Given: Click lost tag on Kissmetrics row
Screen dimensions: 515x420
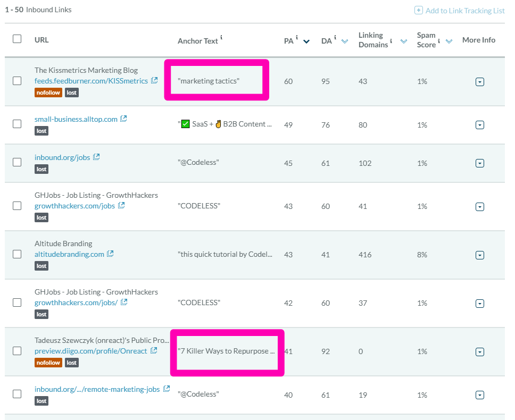Looking at the screenshot, I should 72,93.
